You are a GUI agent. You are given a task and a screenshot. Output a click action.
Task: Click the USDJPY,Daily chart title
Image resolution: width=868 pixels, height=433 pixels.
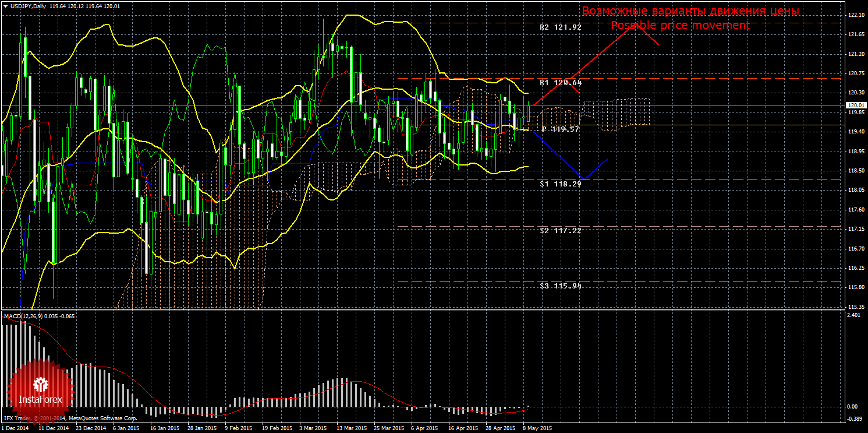coord(28,6)
